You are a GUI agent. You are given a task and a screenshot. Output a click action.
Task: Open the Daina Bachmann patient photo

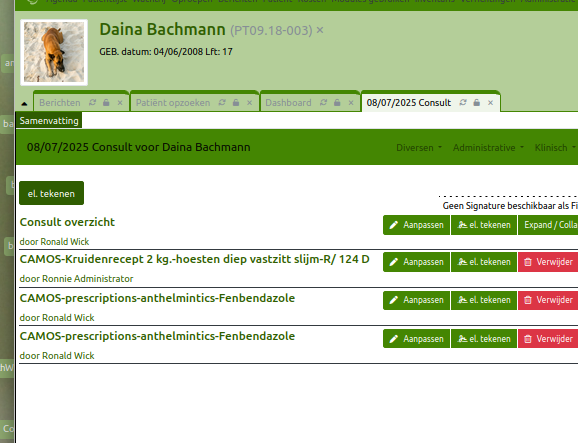(54, 52)
